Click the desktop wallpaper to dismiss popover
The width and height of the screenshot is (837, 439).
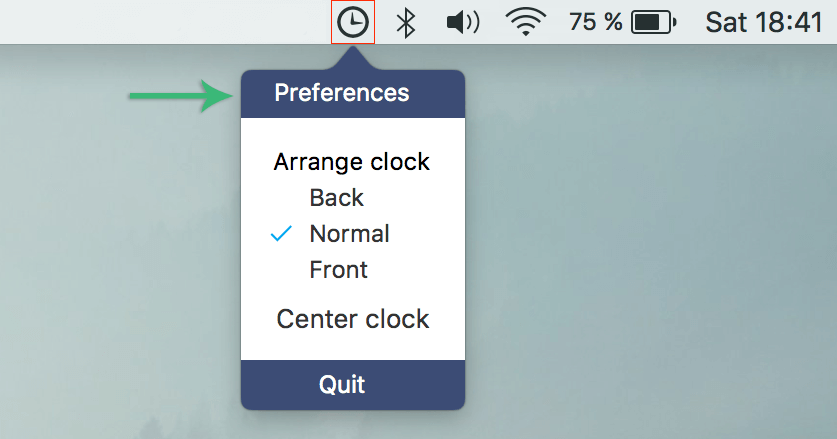[x=641, y=240]
